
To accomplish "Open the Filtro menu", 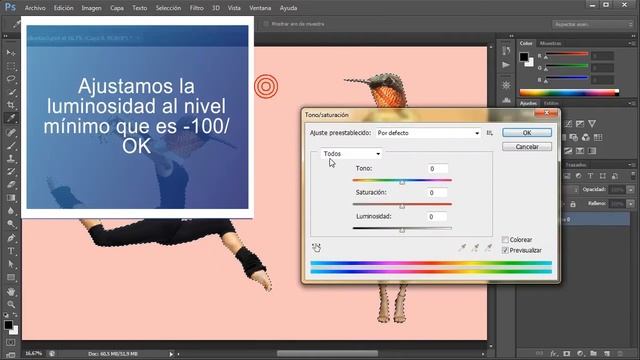I will click(x=196, y=8).
